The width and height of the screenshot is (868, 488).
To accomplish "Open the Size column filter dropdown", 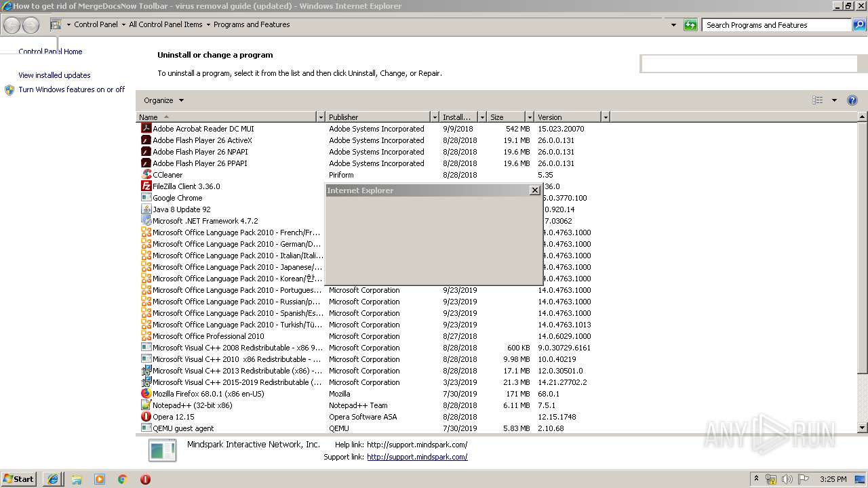I will click(x=530, y=117).
